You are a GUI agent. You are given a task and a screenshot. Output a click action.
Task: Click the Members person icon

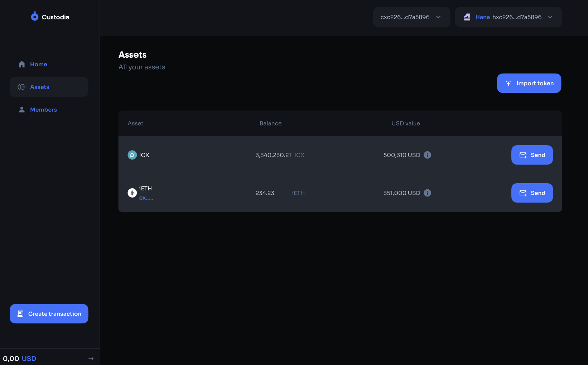click(x=22, y=110)
